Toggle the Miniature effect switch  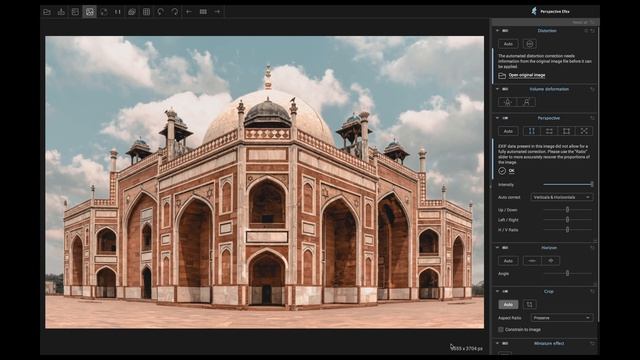click(505, 343)
